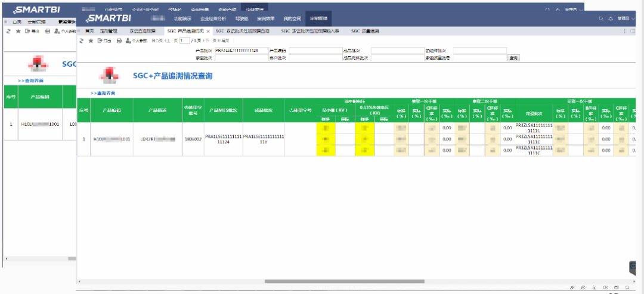Open 个人参数 settings in front window toolbar
Viewport: 644px width, 294px height.
pos(136,41)
